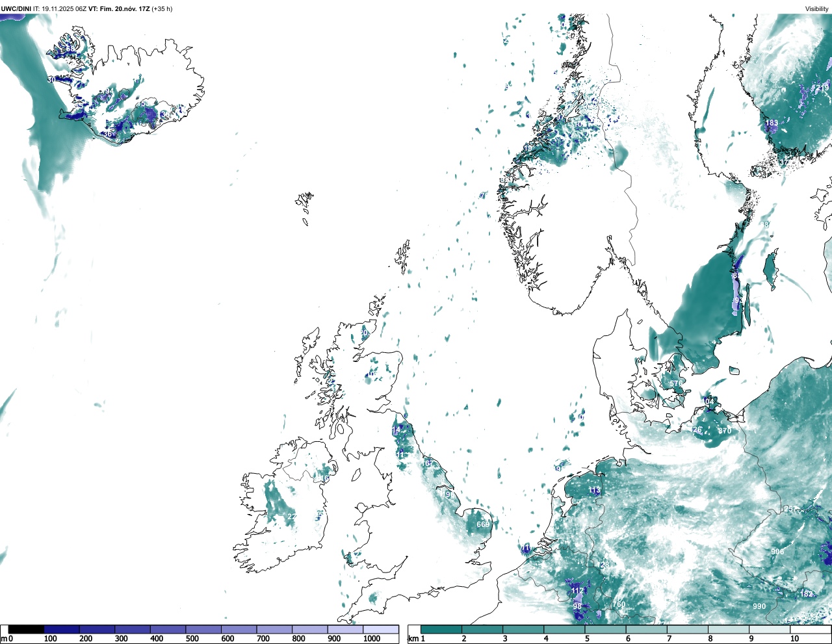832x644 pixels.
Task: Select the 3 km teal legend swatch
Action: click(524, 629)
